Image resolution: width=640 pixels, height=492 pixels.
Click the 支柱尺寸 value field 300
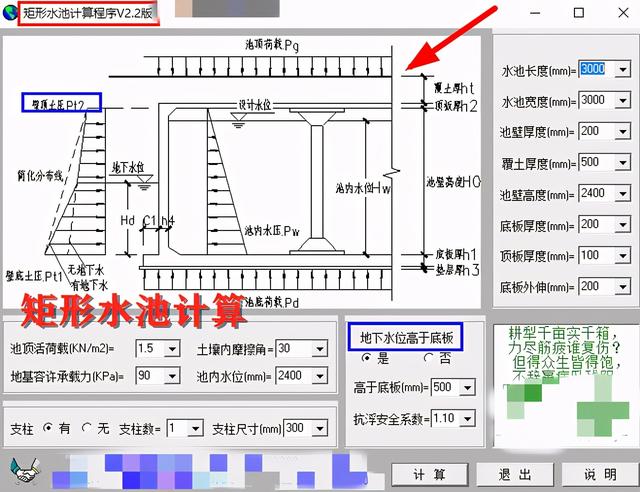[x=298, y=429]
